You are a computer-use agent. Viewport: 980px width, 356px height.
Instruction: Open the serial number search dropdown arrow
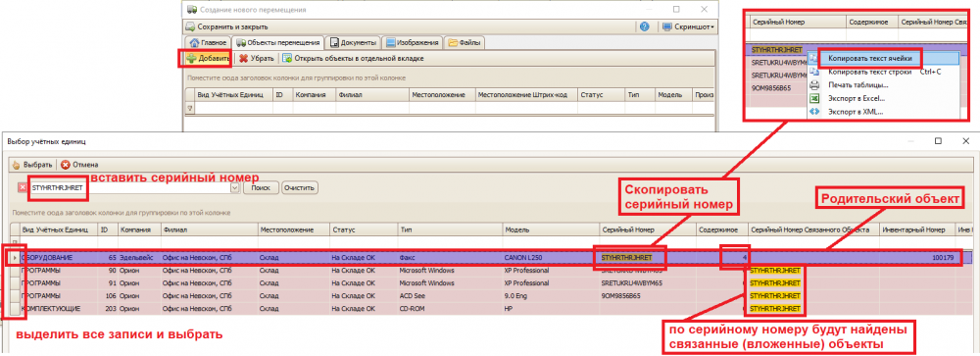point(235,187)
